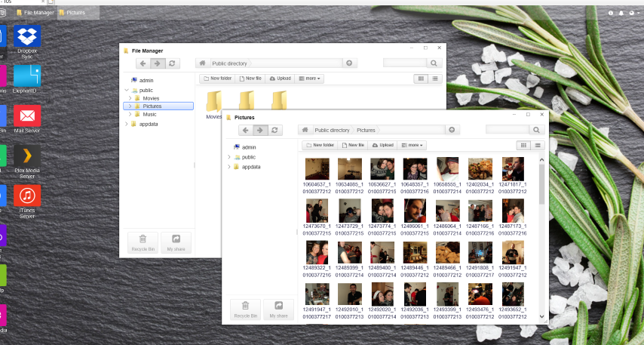The image size is (644, 345).
Task: Open My share in the File Manager window
Action: 176,242
